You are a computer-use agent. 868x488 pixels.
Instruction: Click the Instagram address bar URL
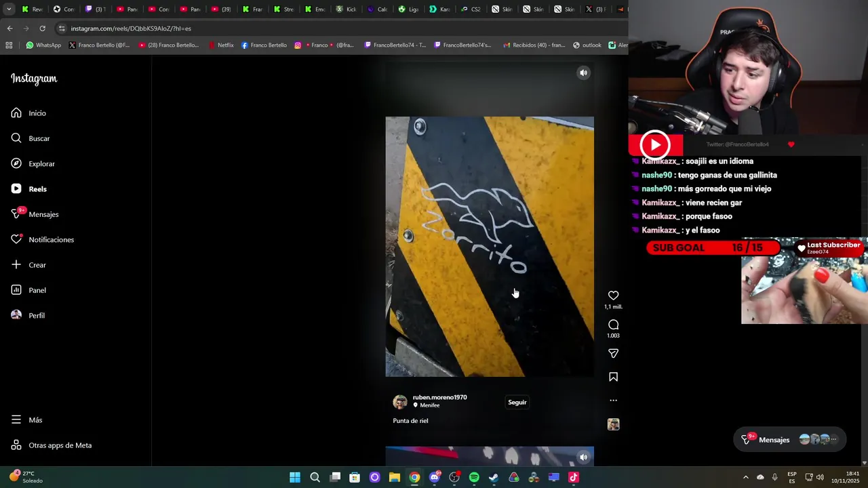(x=131, y=28)
